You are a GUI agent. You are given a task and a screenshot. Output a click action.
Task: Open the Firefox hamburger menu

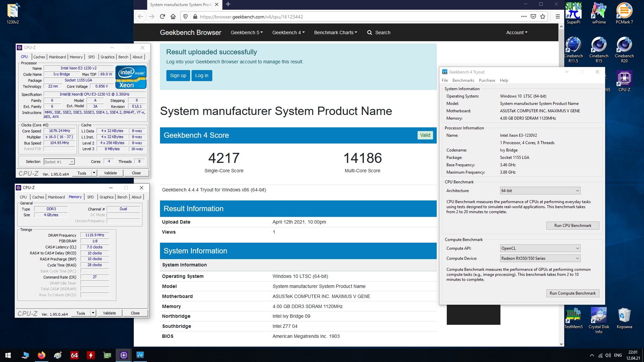tap(557, 16)
